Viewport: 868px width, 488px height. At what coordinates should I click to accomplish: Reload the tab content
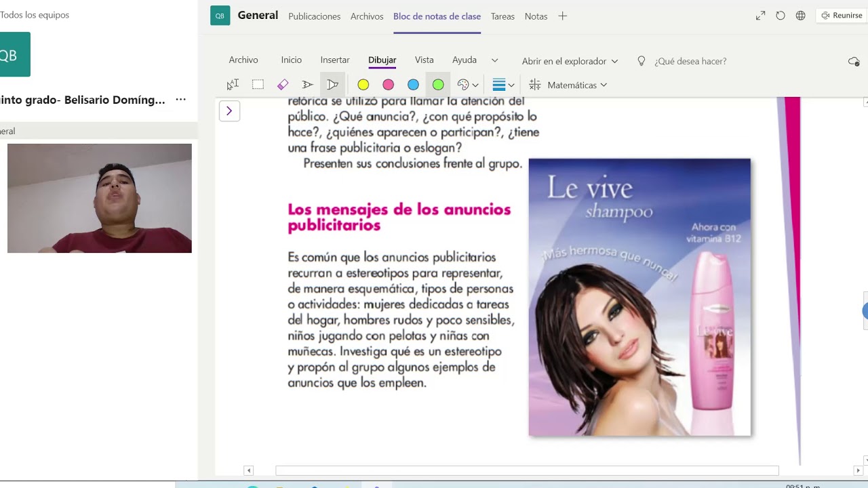(x=781, y=16)
